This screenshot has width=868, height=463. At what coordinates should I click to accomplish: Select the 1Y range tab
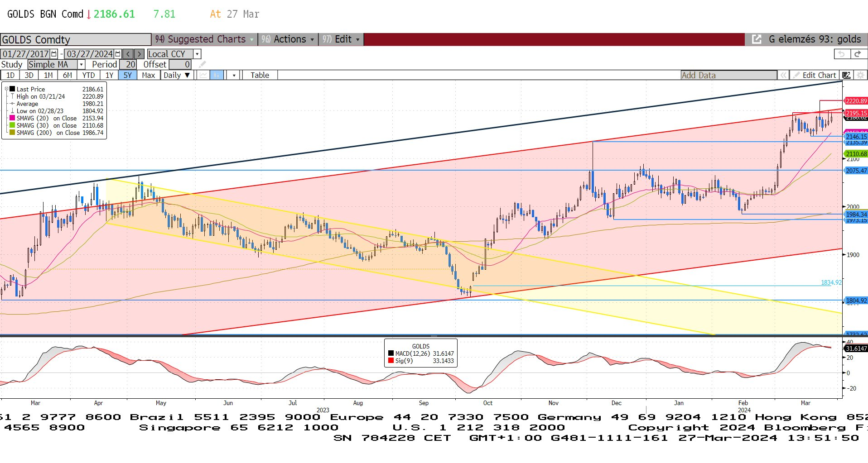click(x=109, y=75)
